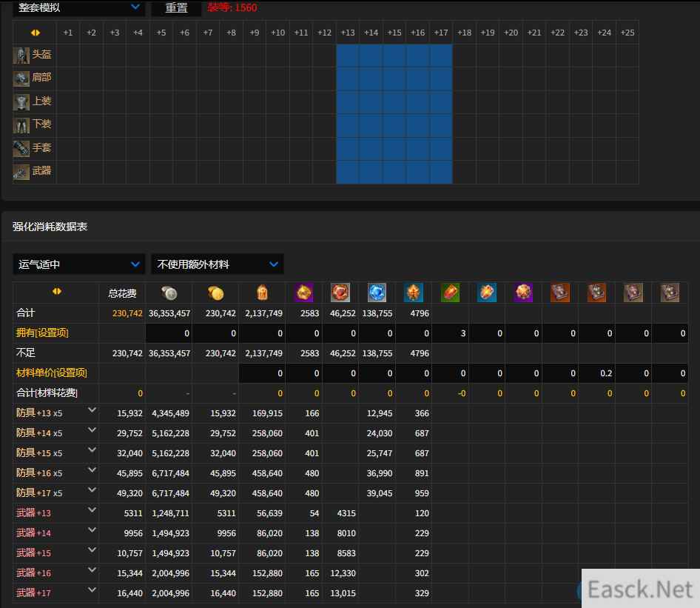The width and height of the screenshot is (700, 608).
Task: Enable the 肩部 +20 enhancement cell
Action: pos(511,78)
